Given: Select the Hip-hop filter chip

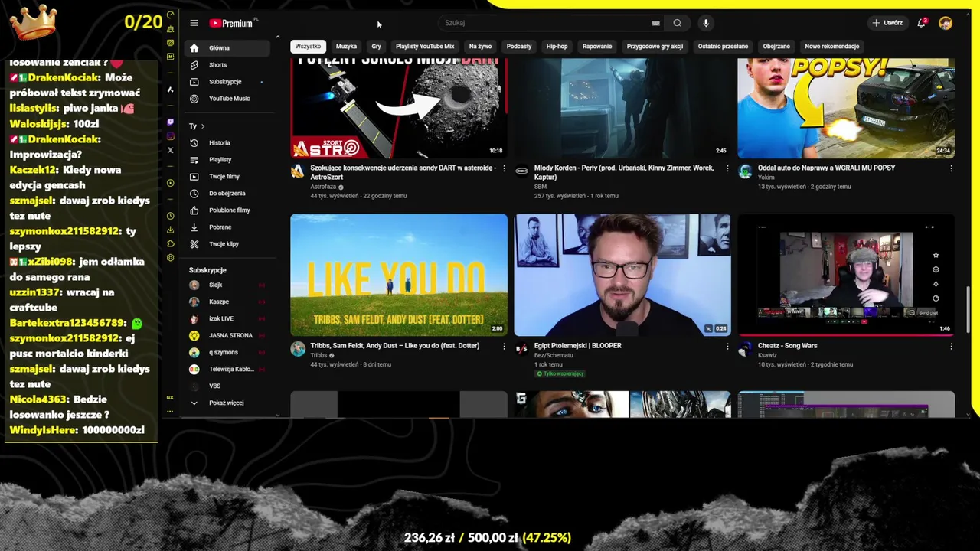Looking at the screenshot, I should click(557, 46).
